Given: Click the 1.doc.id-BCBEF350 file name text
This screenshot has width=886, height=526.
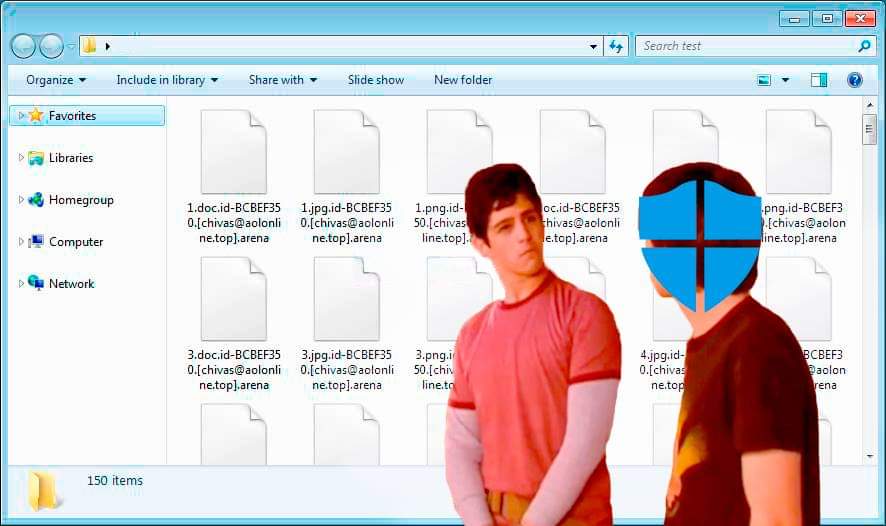Looking at the screenshot, I should (234, 223).
